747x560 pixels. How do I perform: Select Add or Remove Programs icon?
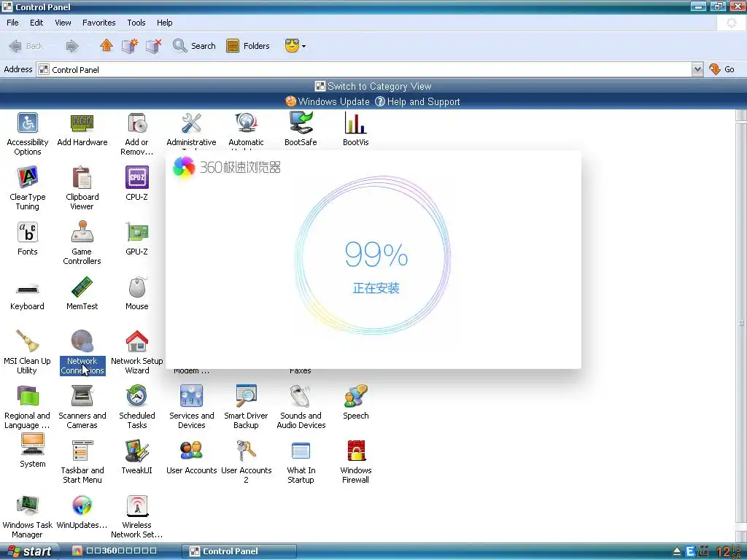click(x=136, y=122)
